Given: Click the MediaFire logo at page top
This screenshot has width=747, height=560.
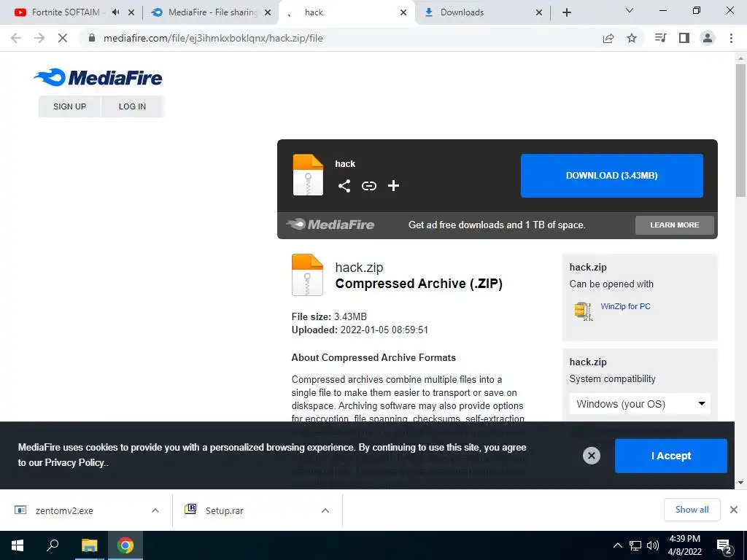Looking at the screenshot, I should coord(98,77).
